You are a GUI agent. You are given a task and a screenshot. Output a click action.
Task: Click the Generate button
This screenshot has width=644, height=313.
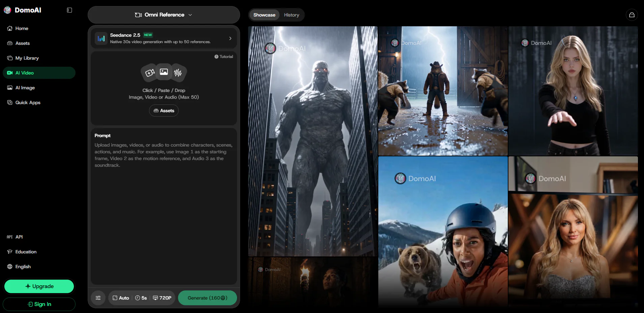pyautogui.click(x=207, y=298)
